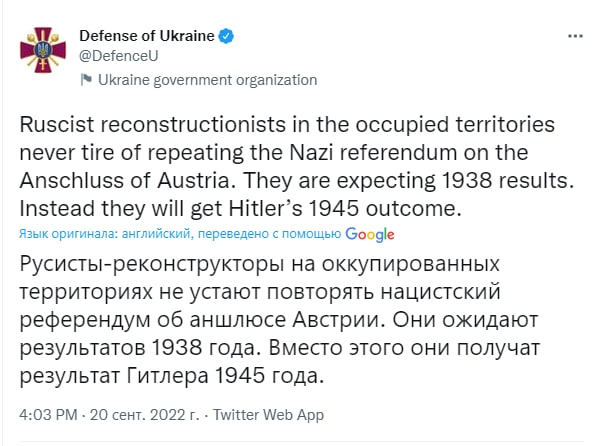Screen dimensions: 601x446
Task: Open the three-dot More options menu
Action: tap(574, 36)
